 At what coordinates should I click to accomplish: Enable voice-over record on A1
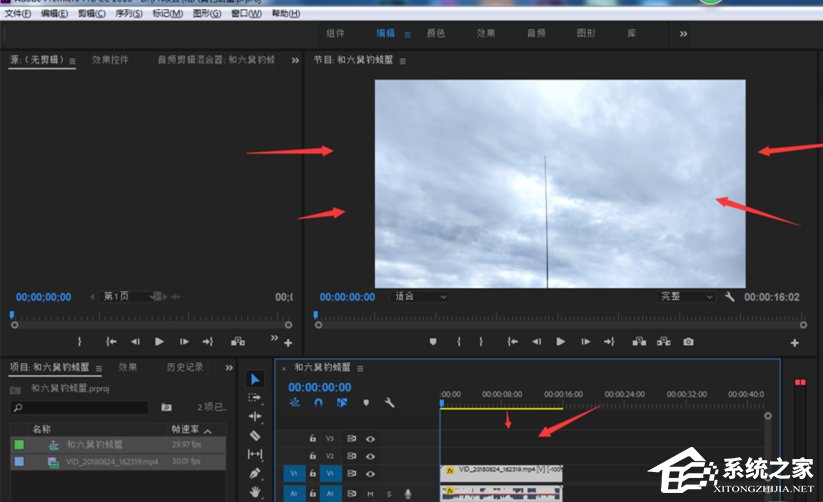click(x=408, y=494)
